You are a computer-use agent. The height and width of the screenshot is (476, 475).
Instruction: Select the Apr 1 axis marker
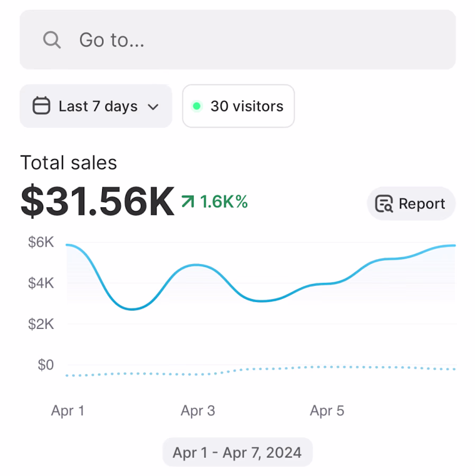tap(67, 411)
